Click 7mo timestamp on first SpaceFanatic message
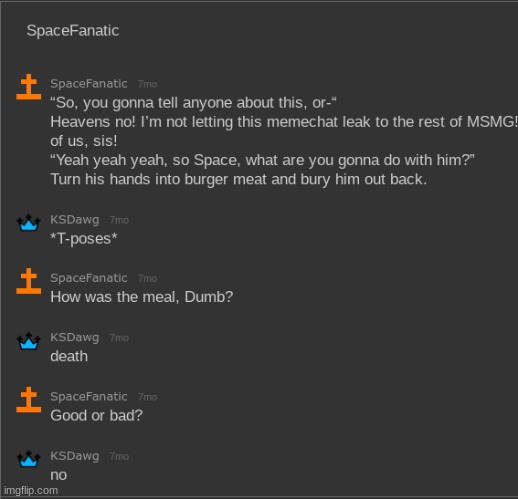Screen dimensions: 518x499 pyautogui.click(x=147, y=84)
